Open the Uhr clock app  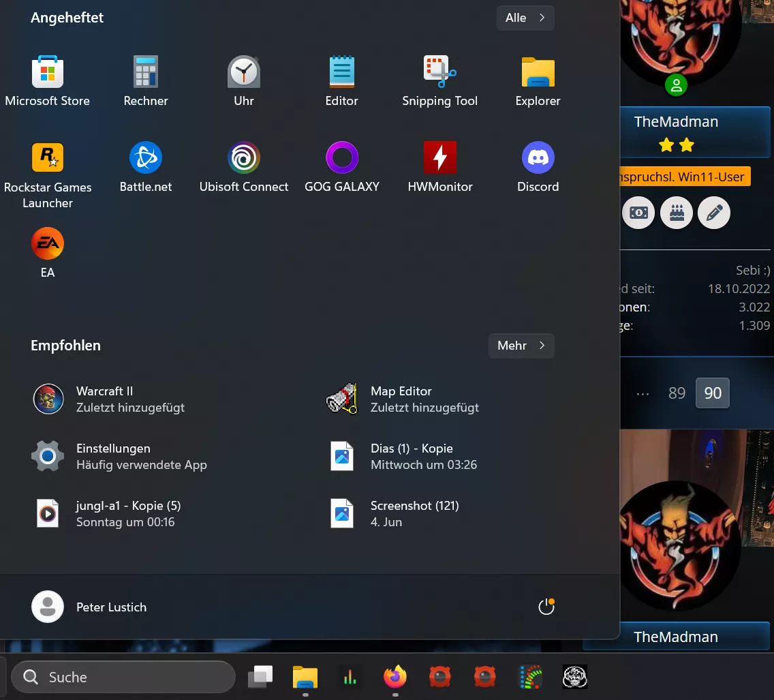click(244, 82)
